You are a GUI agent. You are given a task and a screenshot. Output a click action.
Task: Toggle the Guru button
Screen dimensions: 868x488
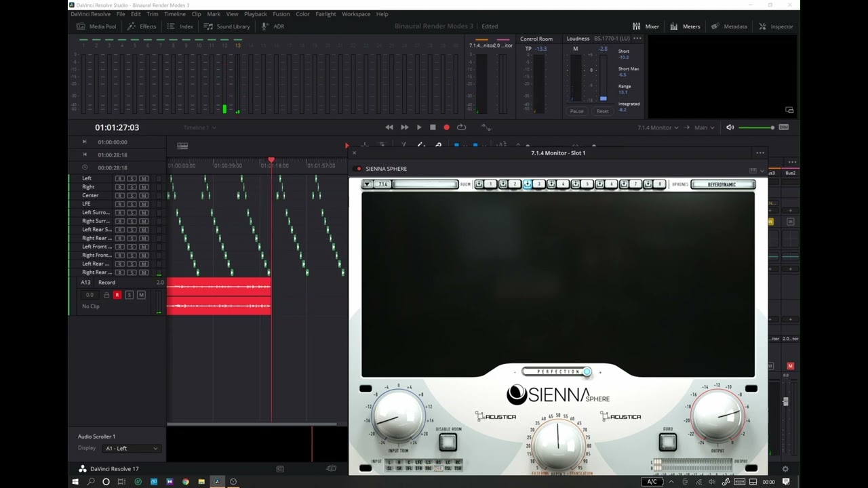tap(668, 442)
